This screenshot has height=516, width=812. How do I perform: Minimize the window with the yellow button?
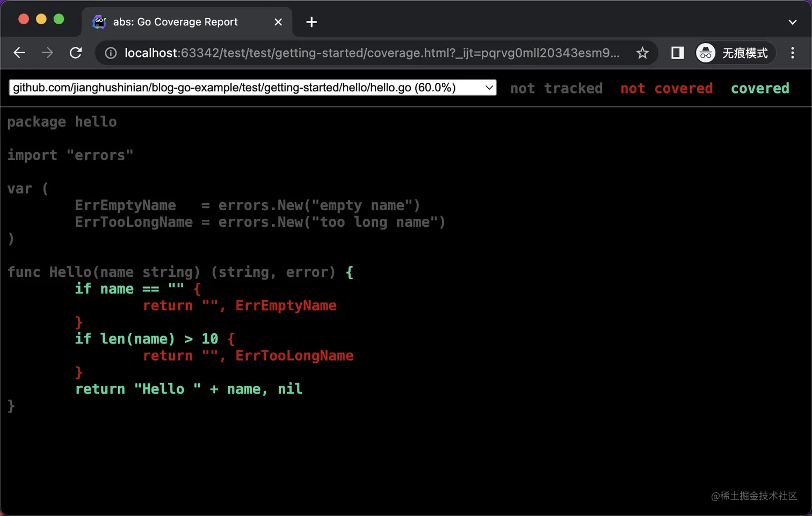pyautogui.click(x=41, y=19)
